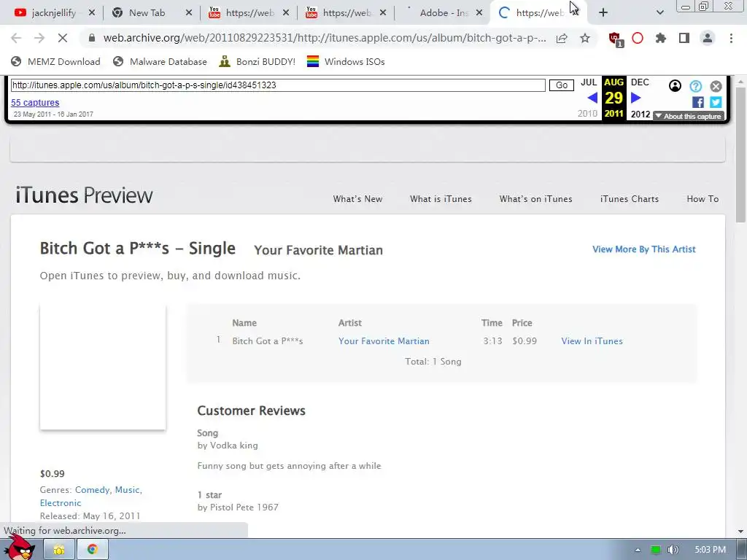The width and height of the screenshot is (747, 560).
Task: Open the Chrome three-dot menu
Action: point(731,38)
